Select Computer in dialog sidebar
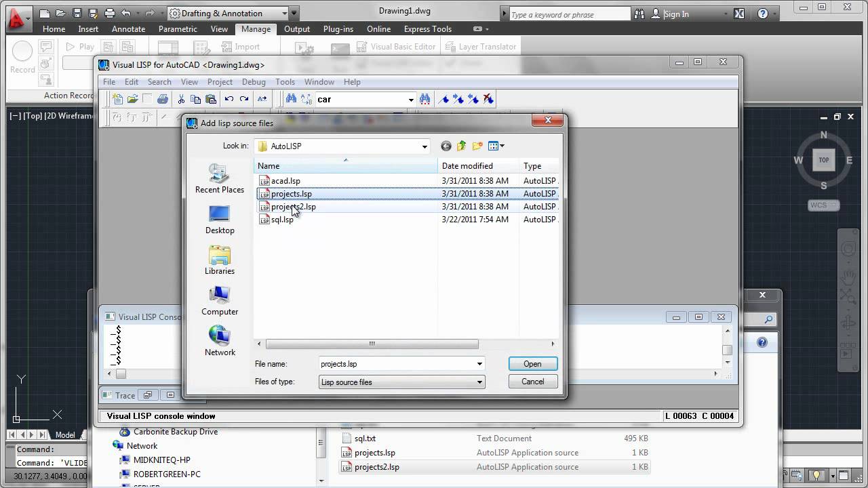The height and width of the screenshot is (488, 868). click(x=219, y=301)
